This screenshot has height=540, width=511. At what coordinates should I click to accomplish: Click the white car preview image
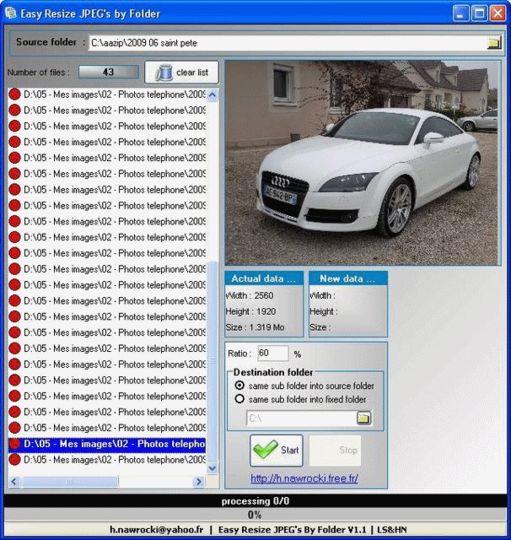(x=363, y=163)
